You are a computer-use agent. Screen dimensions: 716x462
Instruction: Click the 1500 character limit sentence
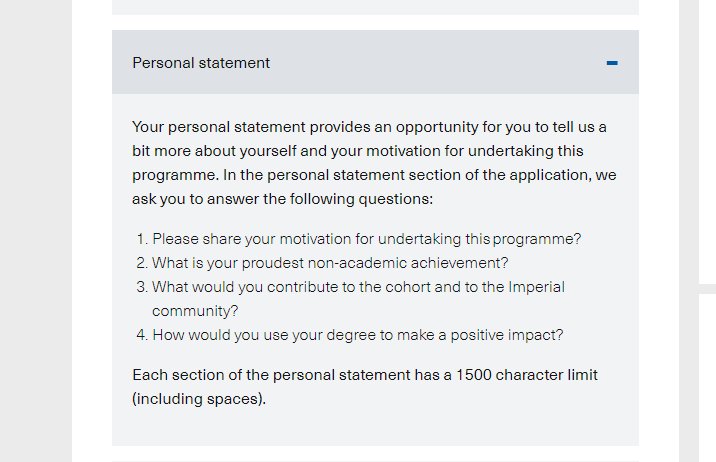click(x=365, y=387)
